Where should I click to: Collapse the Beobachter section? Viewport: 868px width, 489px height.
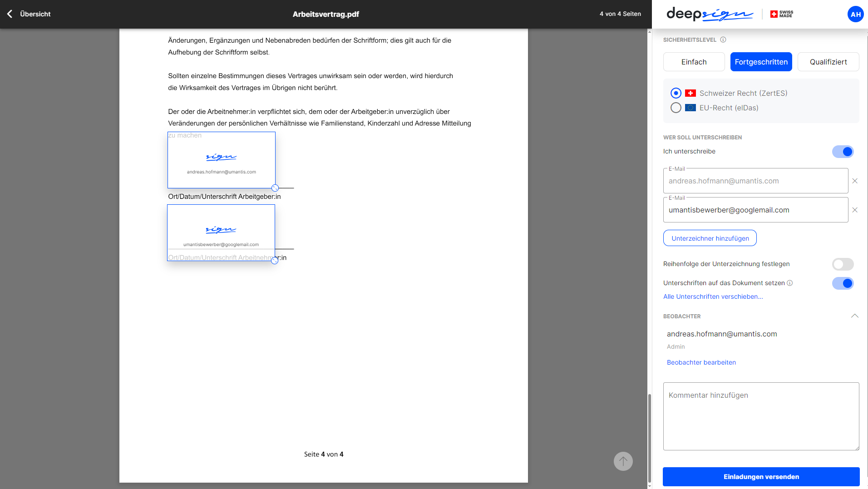(854, 316)
